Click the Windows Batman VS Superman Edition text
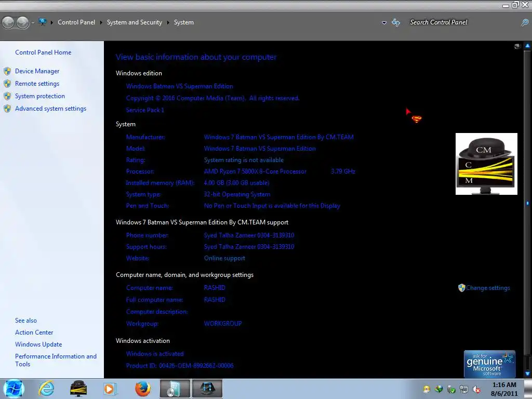The height and width of the screenshot is (399, 532). [x=179, y=86]
